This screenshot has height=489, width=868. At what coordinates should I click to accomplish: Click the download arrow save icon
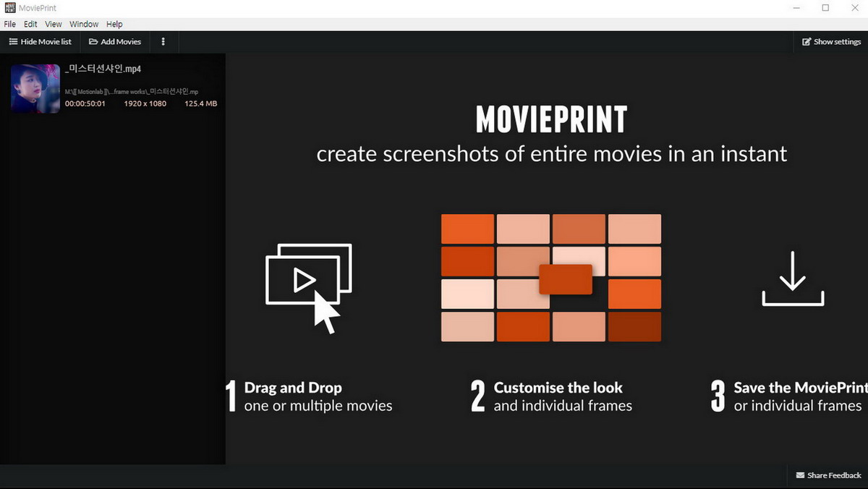[x=793, y=278]
